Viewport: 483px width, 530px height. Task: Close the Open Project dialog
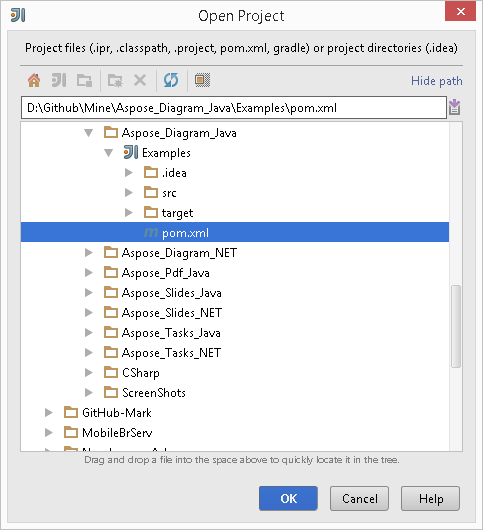coord(460,12)
